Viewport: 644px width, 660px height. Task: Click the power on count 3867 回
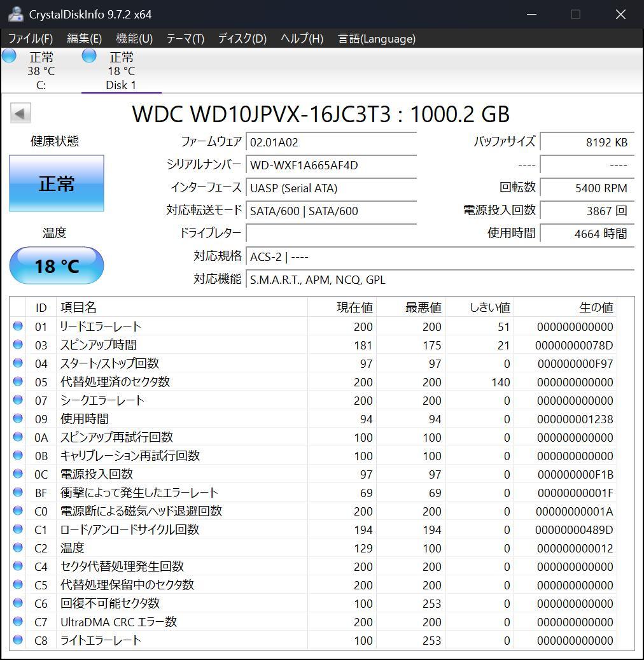(587, 211)
